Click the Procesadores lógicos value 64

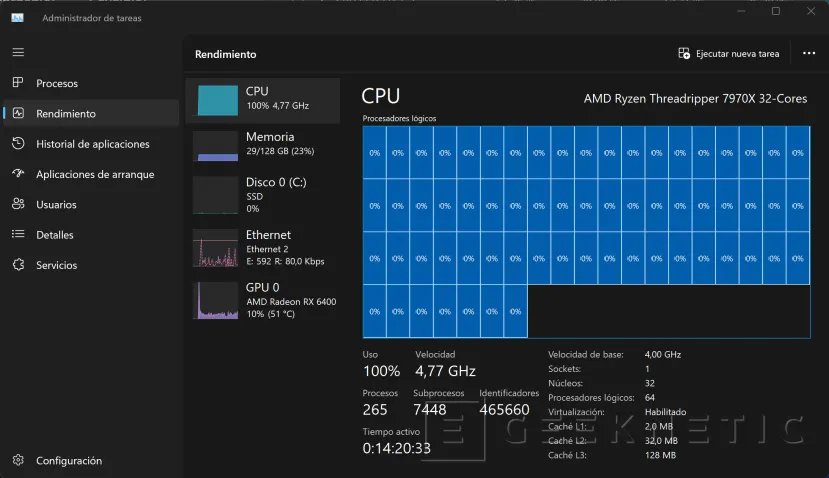coord(649,398)
